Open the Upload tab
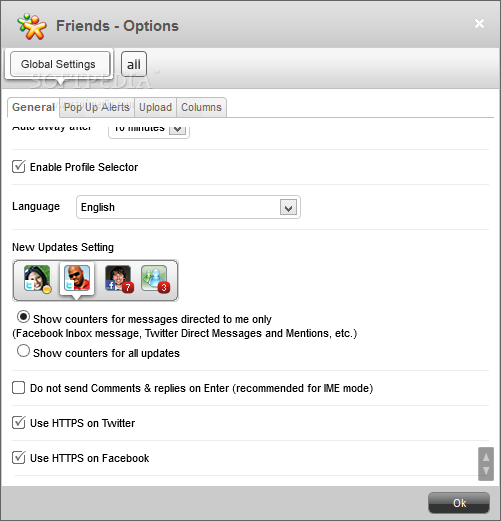 coord(155,107)
